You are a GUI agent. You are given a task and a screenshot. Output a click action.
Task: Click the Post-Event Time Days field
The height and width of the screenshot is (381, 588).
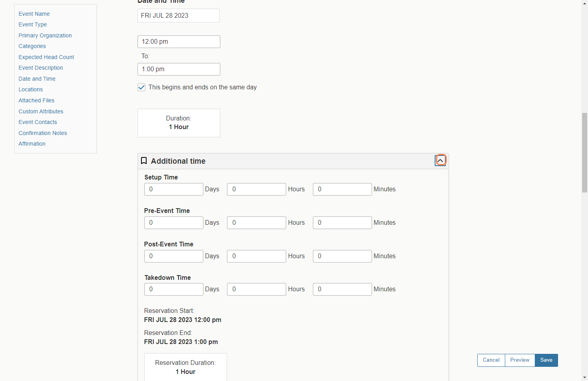click(x=174, y=256)
